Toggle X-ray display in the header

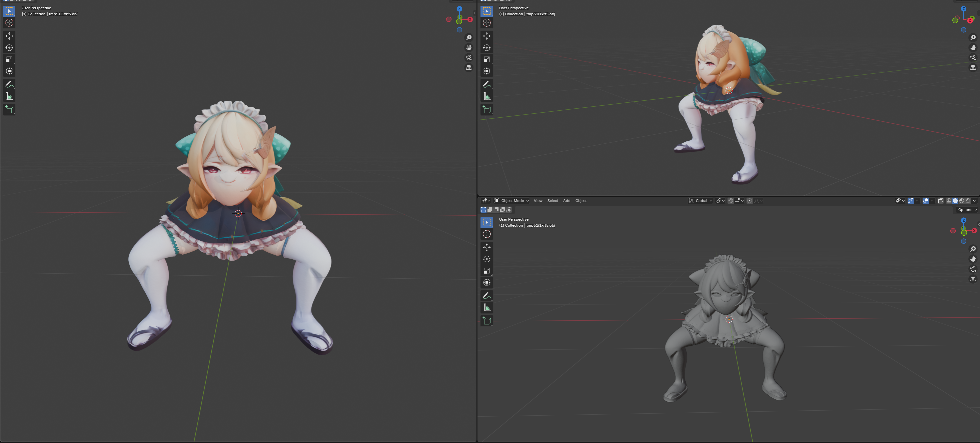(940, 201)
